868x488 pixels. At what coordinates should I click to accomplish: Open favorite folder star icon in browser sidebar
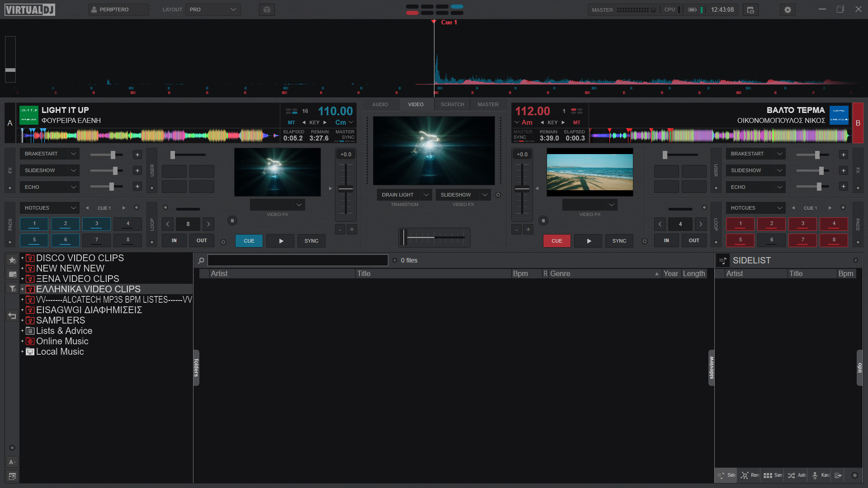tap(12, 260)
